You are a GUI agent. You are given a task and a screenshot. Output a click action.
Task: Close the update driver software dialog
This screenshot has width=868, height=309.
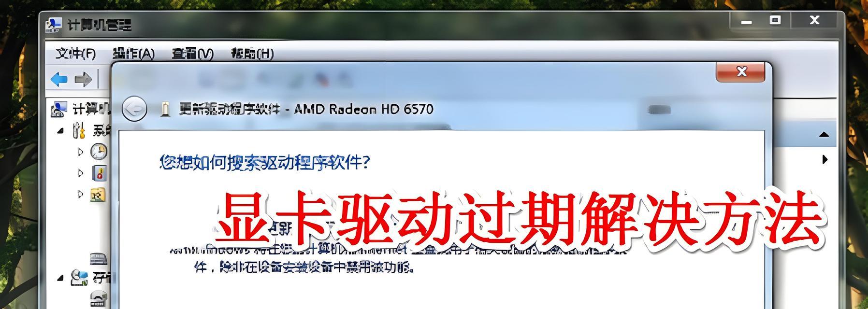tap(740, 72)
